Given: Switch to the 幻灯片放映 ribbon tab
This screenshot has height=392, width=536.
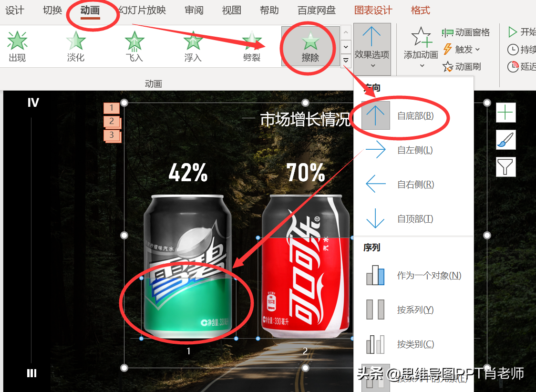Looking at the screenshot, I should pos(142,10).
